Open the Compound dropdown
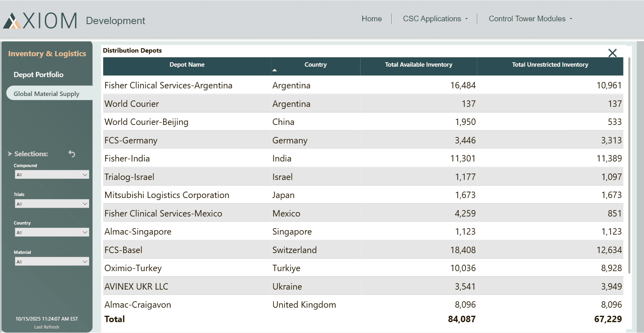Screen dimensions: 644x333 pyautogui.click(x=52, y=175)
